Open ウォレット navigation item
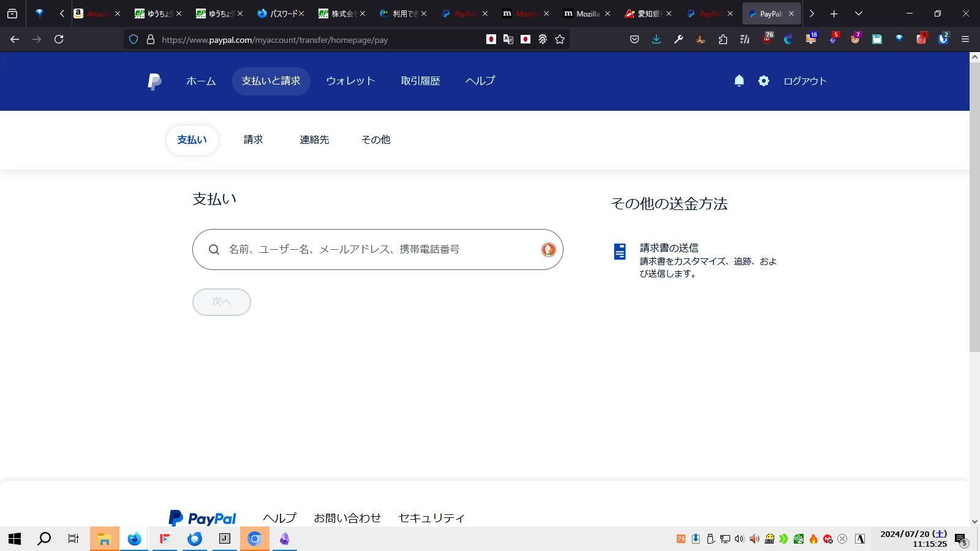 [350, 81]
